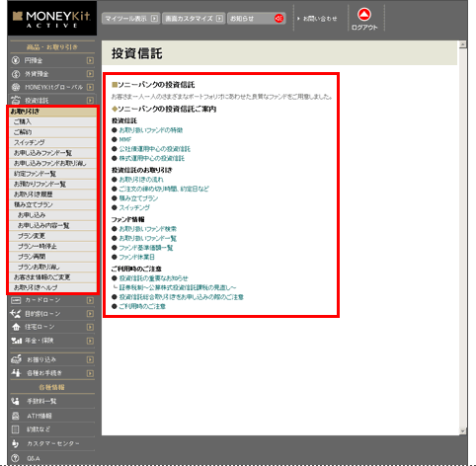Screen dimensions: 476x466
Task: Open the お知らせ notices button
Action: [257, 19]
